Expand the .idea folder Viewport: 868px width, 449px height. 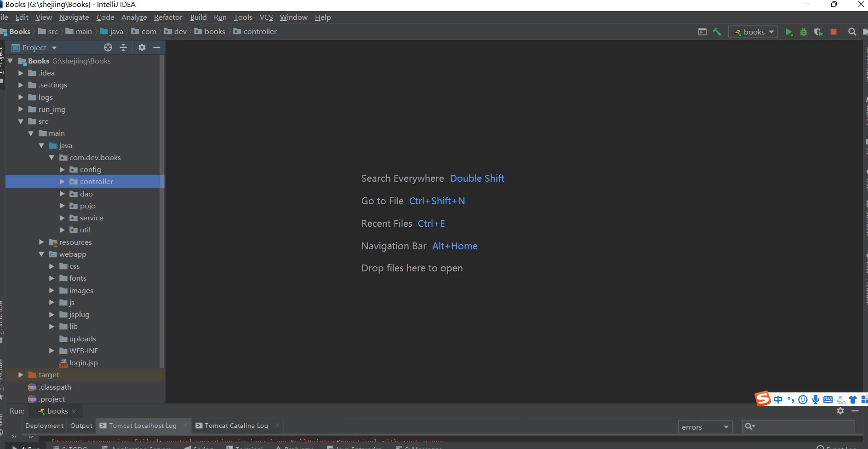coord(21,73)
